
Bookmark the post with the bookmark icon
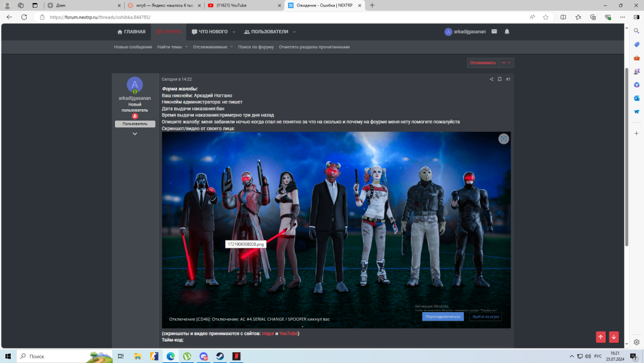point(500,79)
